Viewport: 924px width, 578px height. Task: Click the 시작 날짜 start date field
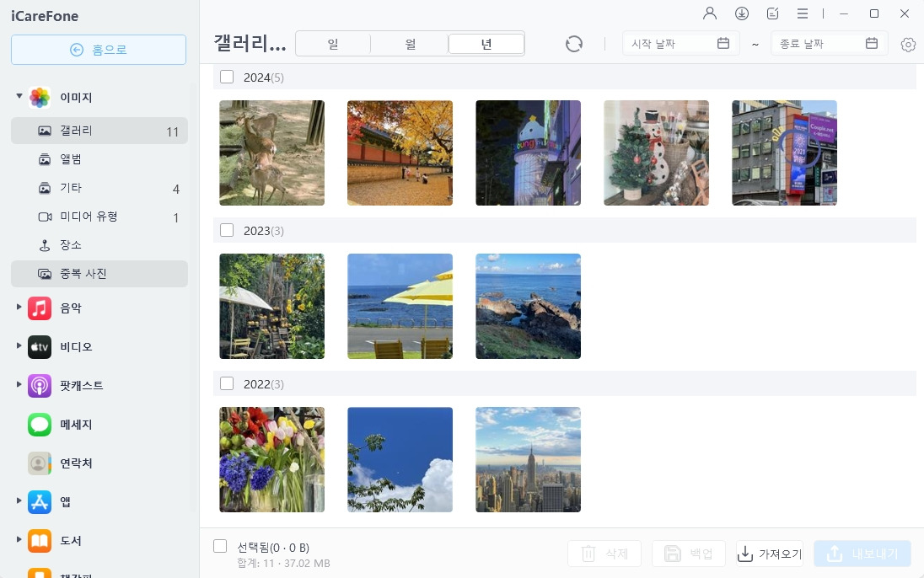coord(680,44)
